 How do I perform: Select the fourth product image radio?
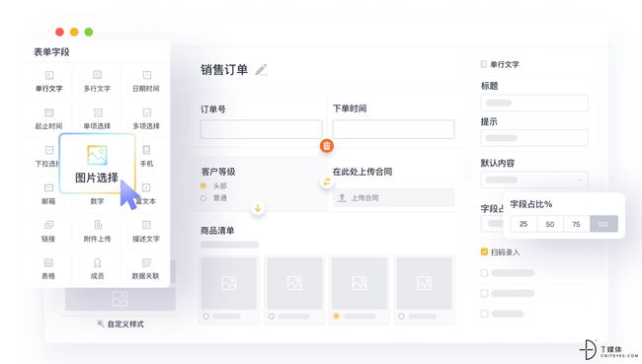pyautogui.click(x=401, y=316)
